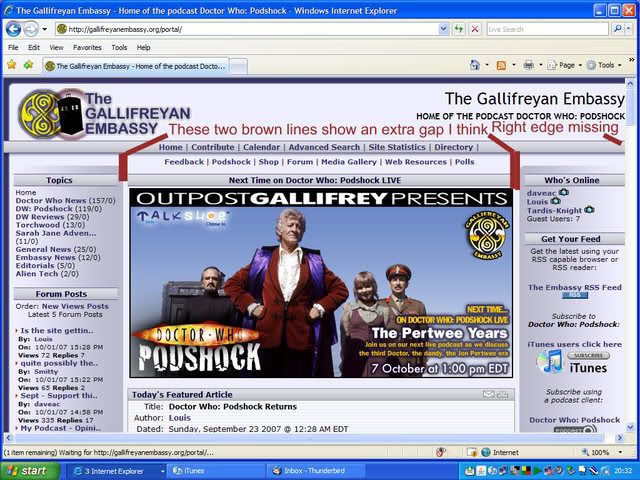Stop loading with the red X icon
This screenshot has height=480, width=640.
click(474, 29)
